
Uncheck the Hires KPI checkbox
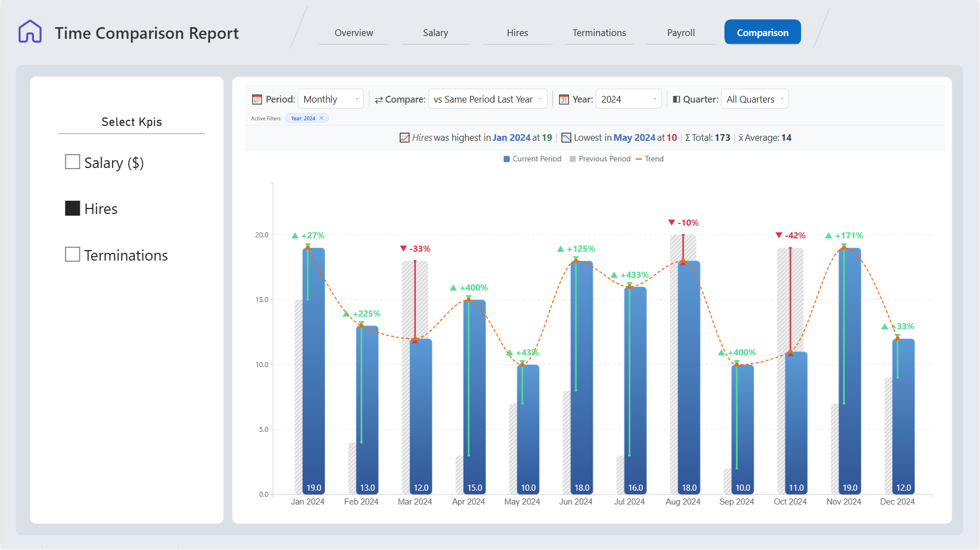[73, 208]
